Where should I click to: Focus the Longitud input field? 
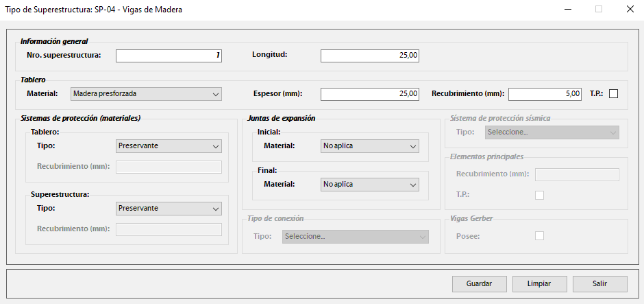[369, 56]
